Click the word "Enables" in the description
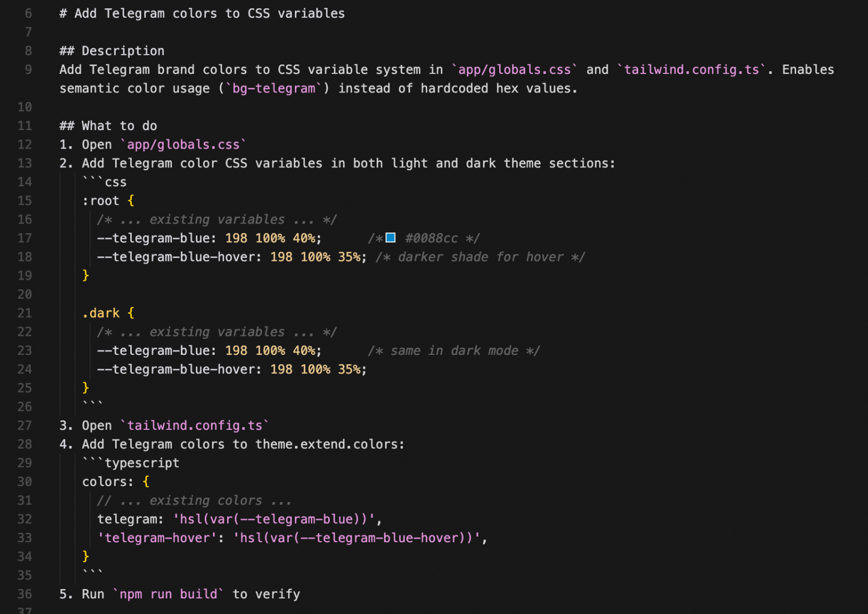Image resolution: width=868 pixels, height=614 pixels. coord(808,70)
